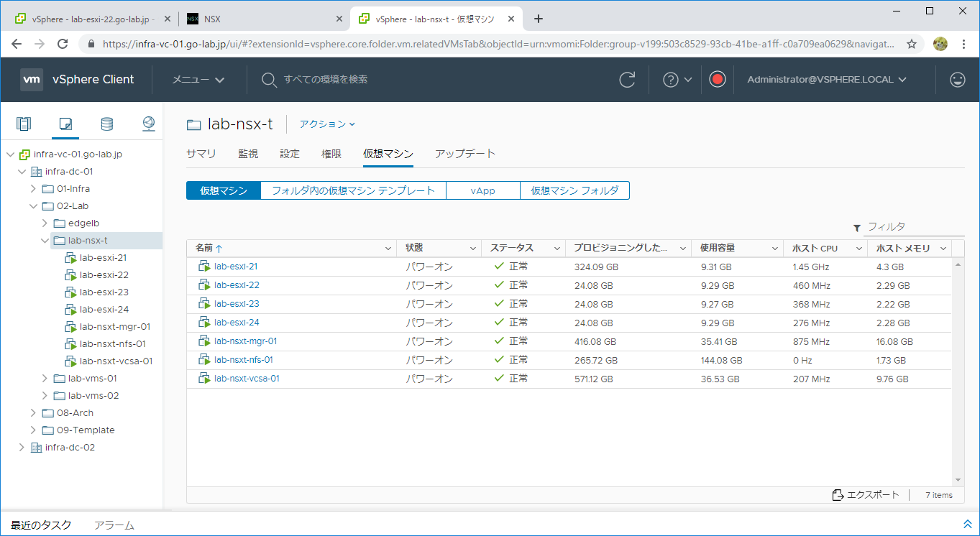Open the Networking inventory view

pos(149,124)
